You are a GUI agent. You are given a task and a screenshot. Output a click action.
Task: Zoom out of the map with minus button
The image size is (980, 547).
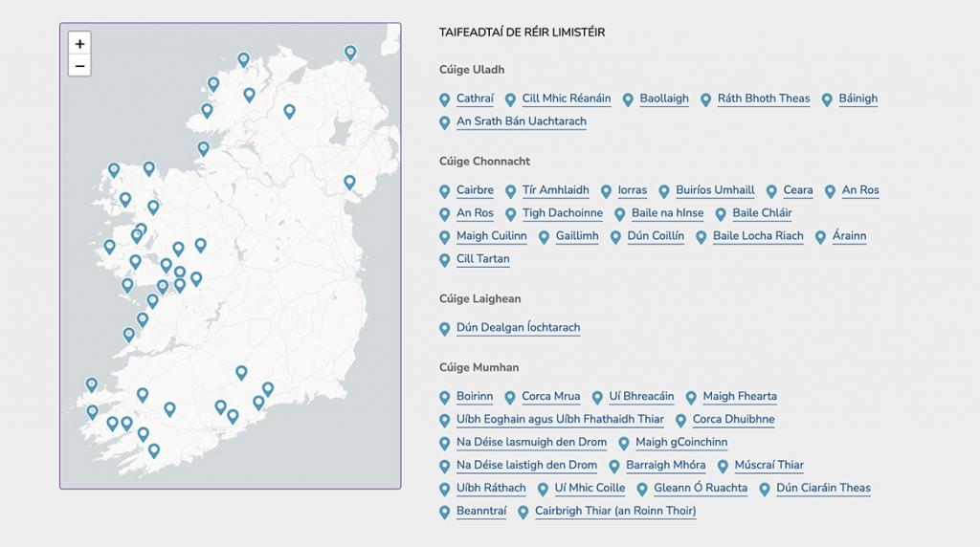pyautogui.click(x=79, y=66)
